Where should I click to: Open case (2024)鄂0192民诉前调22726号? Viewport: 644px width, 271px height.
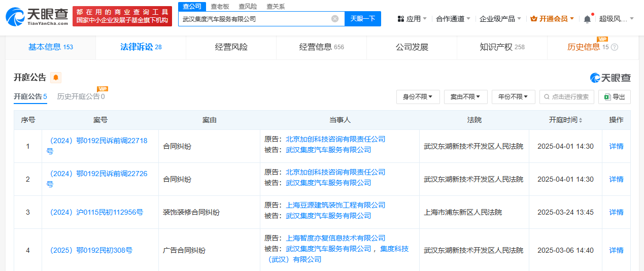click(97, 179)
